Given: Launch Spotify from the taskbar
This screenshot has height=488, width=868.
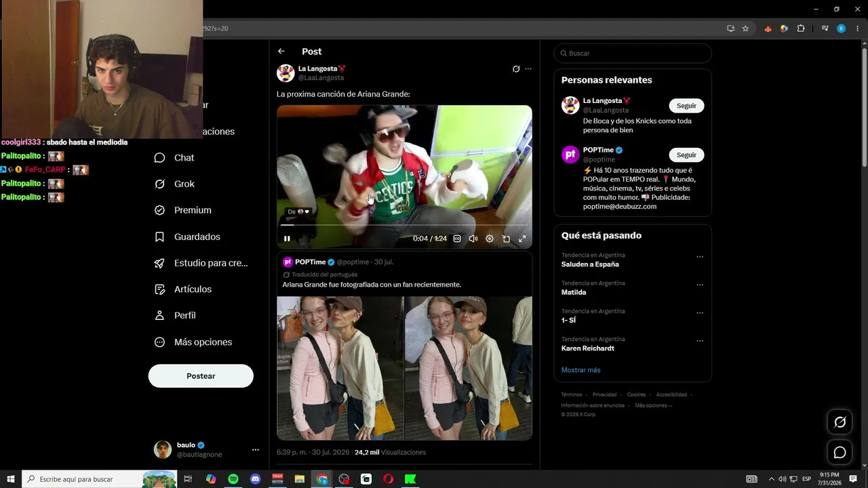Looking at the screenshot, I should (233, 479).
